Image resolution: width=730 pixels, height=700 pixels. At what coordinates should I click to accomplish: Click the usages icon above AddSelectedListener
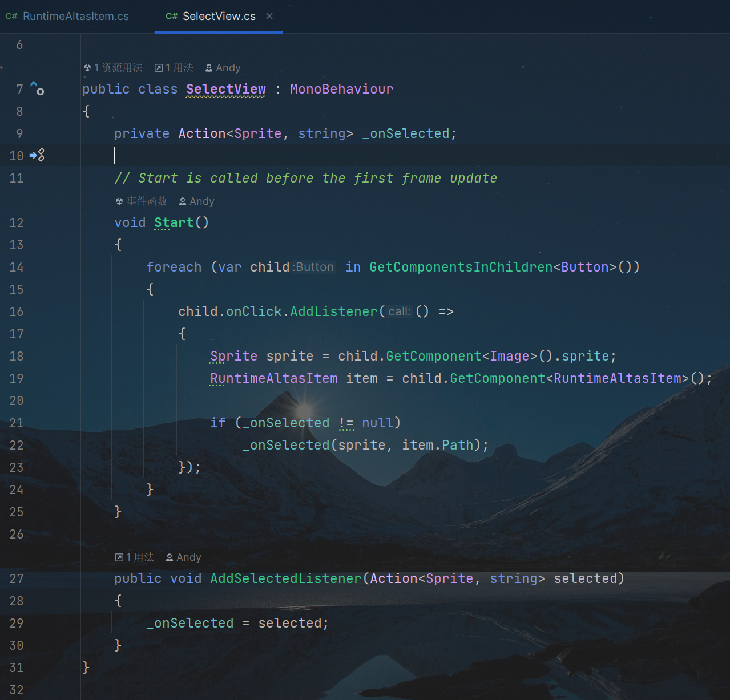(119, 557)
